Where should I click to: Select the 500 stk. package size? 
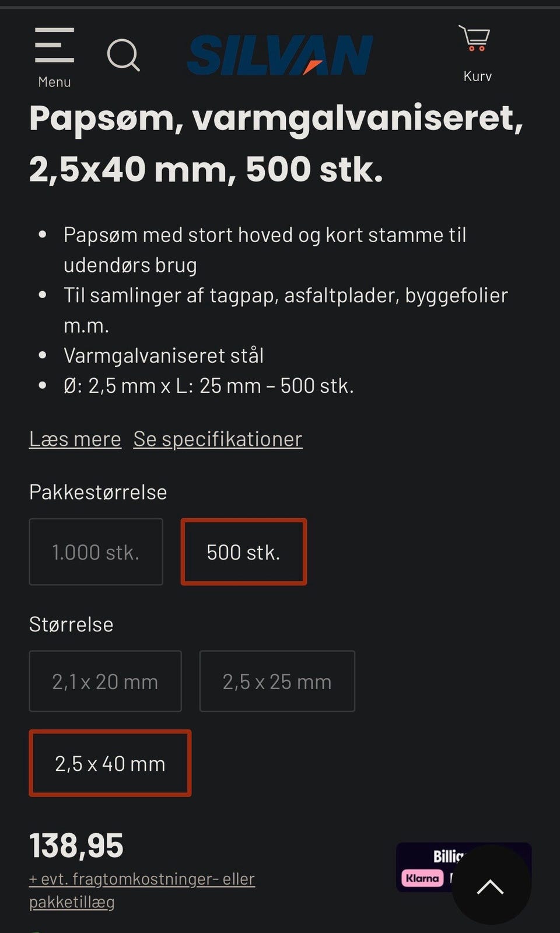[x=243, y=552]
